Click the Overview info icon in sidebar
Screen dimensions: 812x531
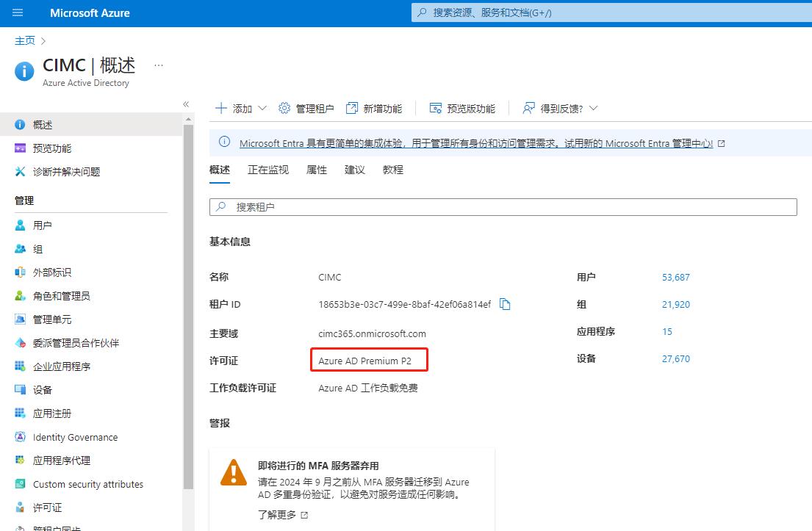pyautogui.click(x=20, y=125)
